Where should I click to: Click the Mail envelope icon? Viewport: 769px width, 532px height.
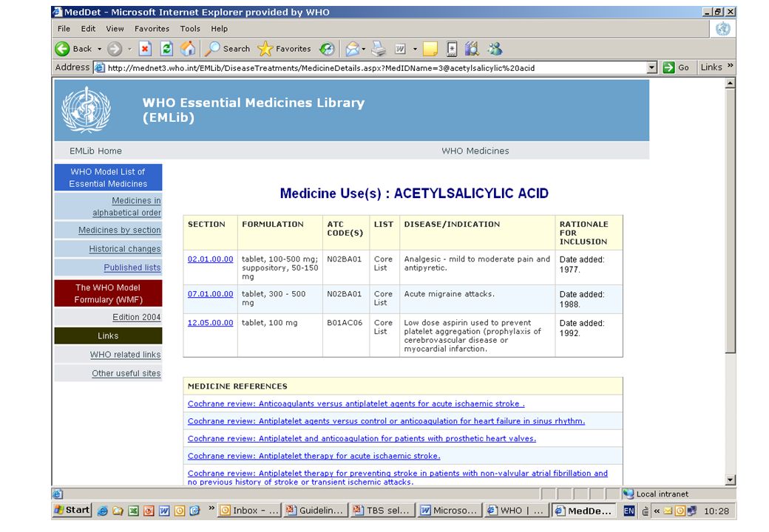pyautogui.click(x=352, y=49)
